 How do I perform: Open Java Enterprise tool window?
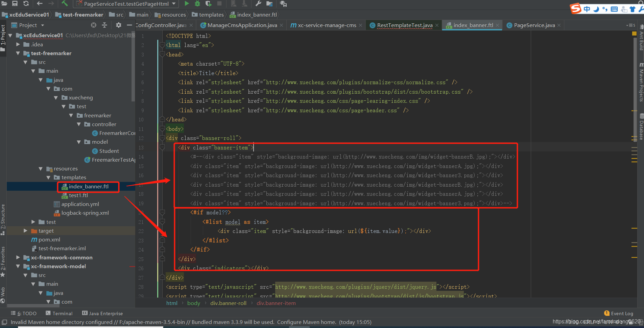click(102, 313)
